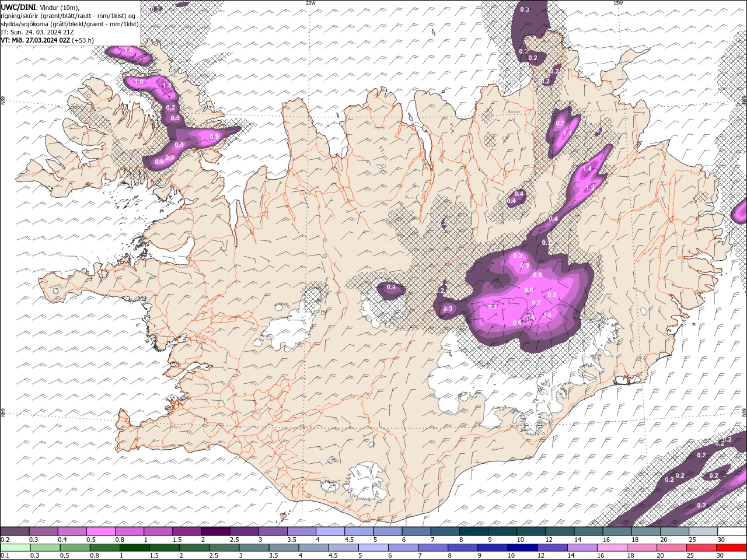Pick the swatch labeled 14 in the upper legend
The width and height of the screenshot is (747, 560).
tap(588, 531)
